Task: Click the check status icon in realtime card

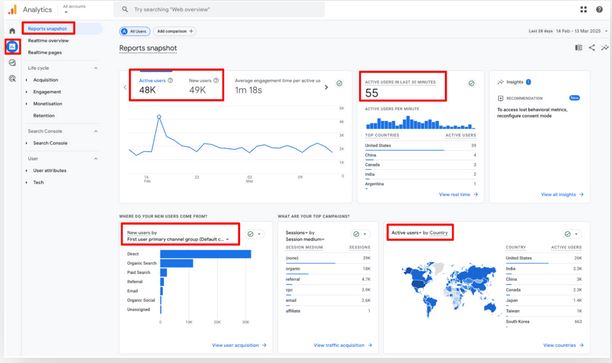Action: point(471,83)
